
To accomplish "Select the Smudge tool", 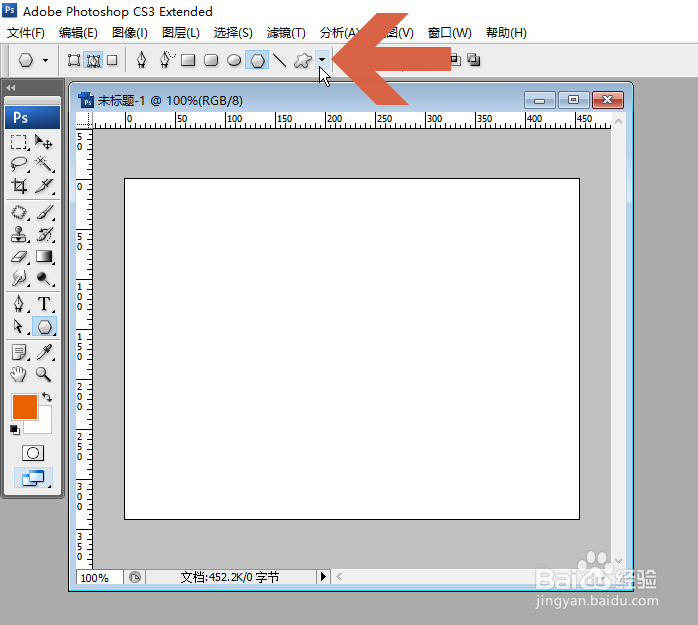I will tap(19, 279).
